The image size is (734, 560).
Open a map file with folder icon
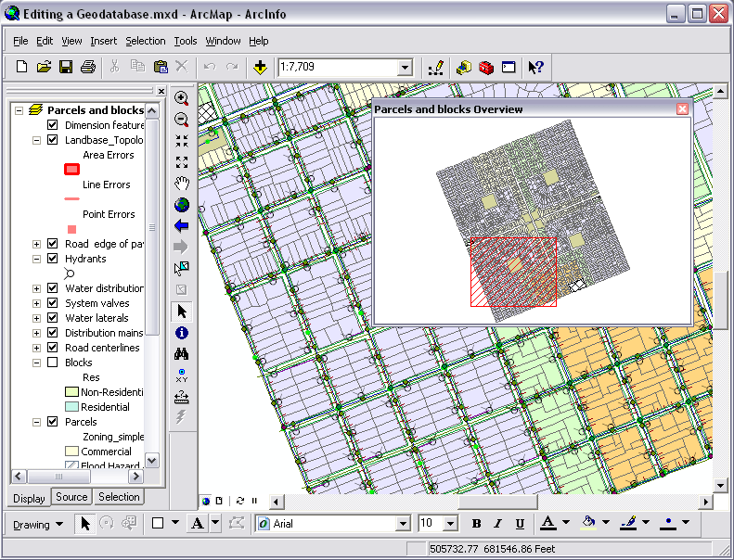pos(44,67)
